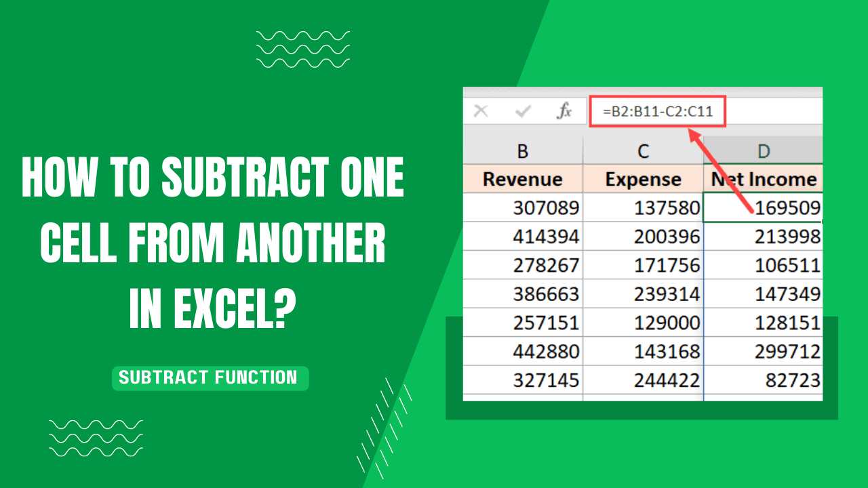This screenshot has width=868, height=488.
Task: Select column header D
Action: (764, 150)
